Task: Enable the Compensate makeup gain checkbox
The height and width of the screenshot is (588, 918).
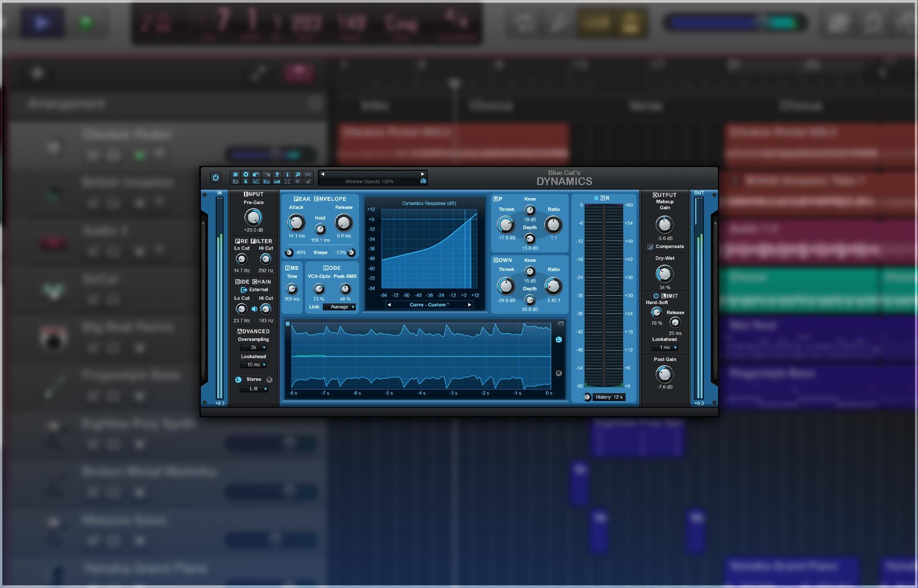Action: click(650, 247)
